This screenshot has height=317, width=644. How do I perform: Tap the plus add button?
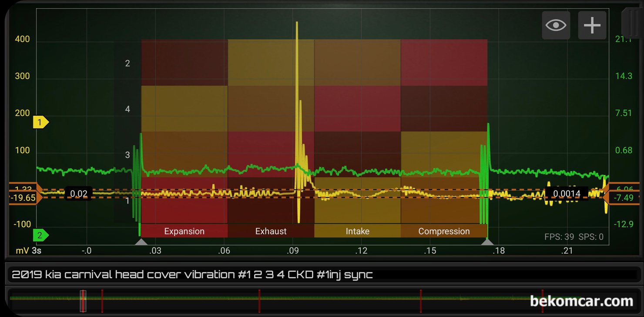pyautogui.click(x=592, y=25)
